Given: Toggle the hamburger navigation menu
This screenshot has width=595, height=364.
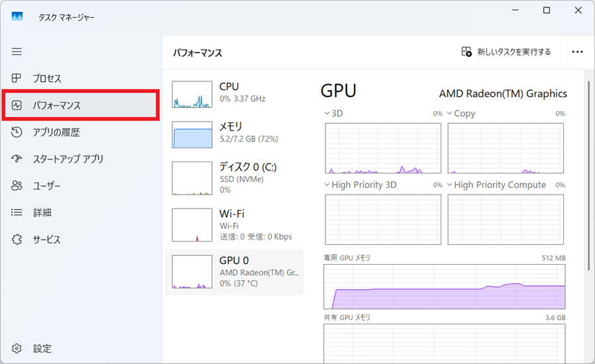Looking at the screenshot, I should 17,52.
